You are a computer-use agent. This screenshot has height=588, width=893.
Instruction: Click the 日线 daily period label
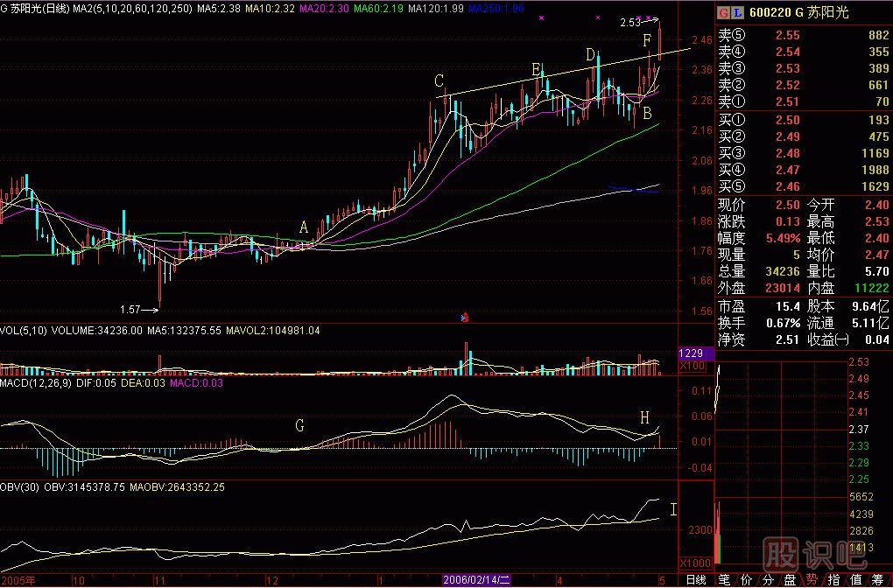point(695,580)
